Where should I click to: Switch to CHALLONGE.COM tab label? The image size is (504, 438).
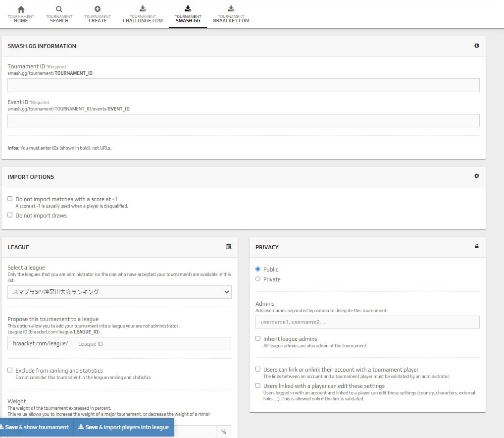click(x=143, y=19)
